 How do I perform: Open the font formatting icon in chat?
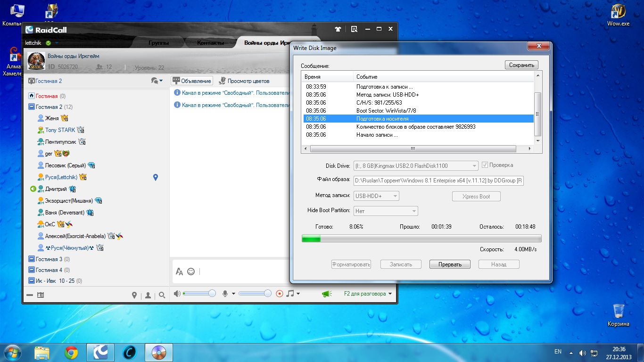coord(179,271)
